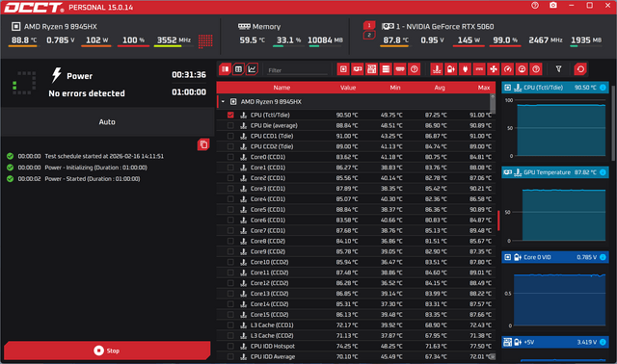
Task: Stop the running Power test
Action: point(107,351)
